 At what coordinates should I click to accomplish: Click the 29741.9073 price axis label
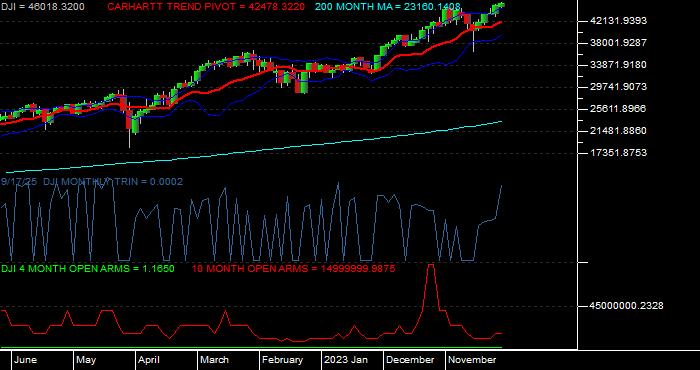(x=618, y=87)
